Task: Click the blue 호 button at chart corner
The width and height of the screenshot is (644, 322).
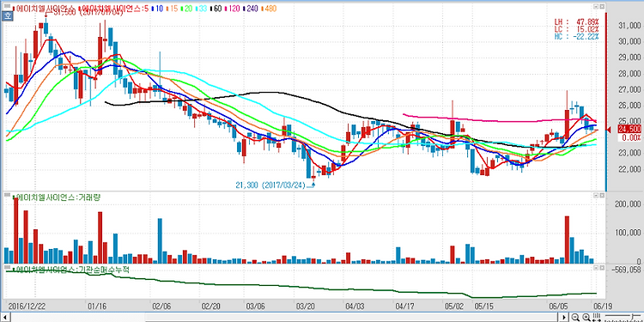Action: [7, 16]
